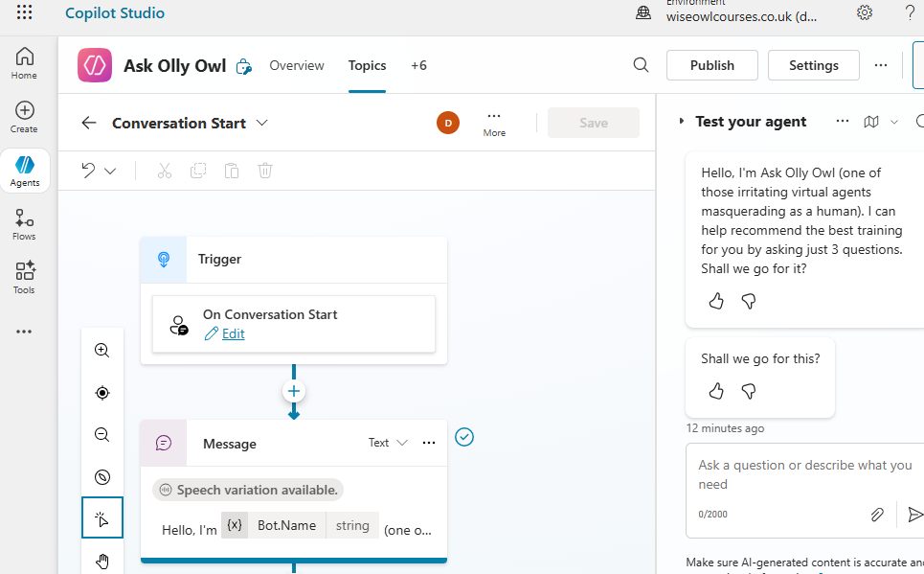The height and width of the screenshot is (574, 924).
Task: Open the ellipsis menu beside Settings
Action: point(880,65)
